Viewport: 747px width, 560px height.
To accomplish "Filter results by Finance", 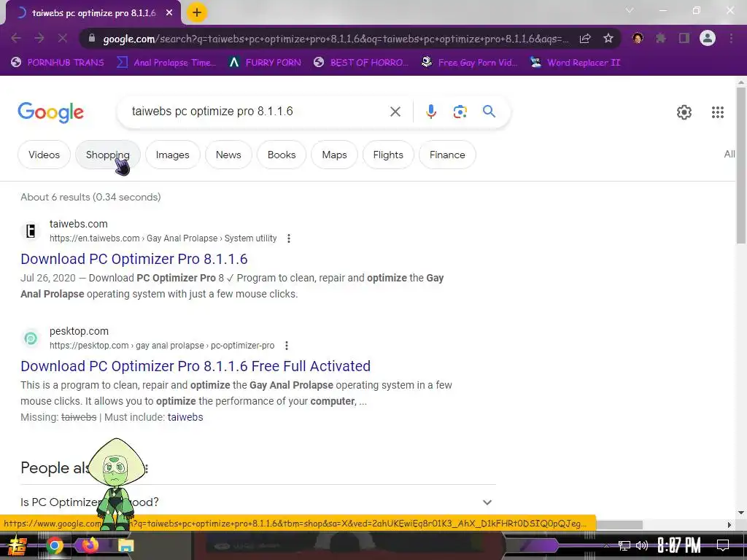I will coord(447,155).
